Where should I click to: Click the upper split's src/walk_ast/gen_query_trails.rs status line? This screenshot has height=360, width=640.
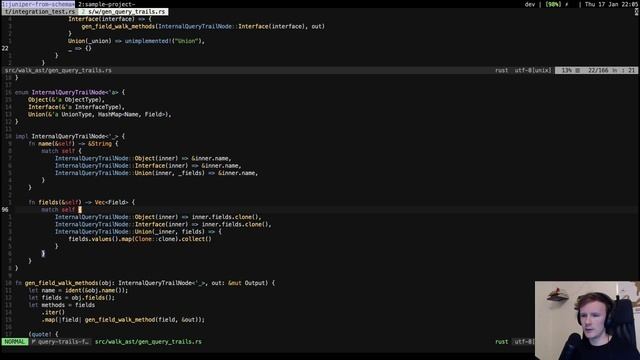pyautogui.click(x=58, y=70)
